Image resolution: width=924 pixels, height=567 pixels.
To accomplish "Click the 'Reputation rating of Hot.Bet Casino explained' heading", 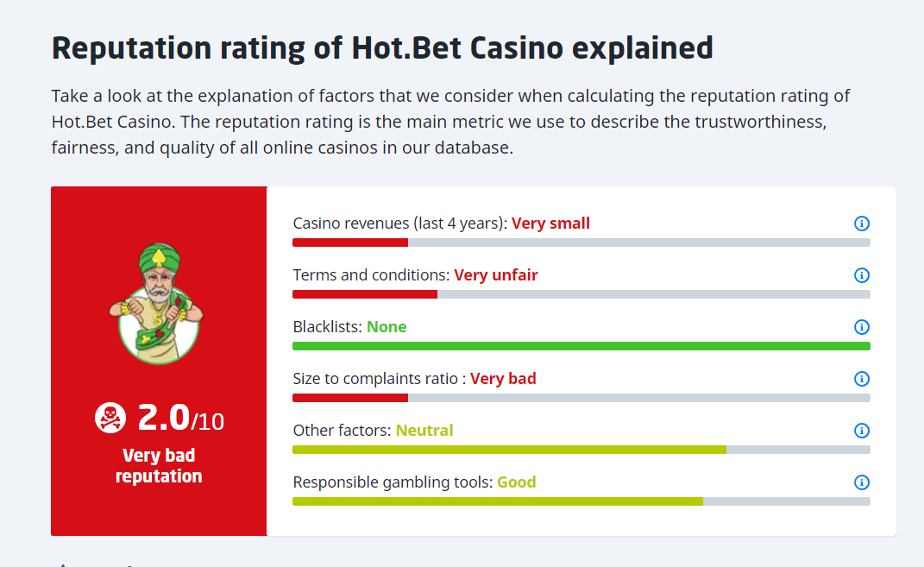I will click(x=382, y=48).
